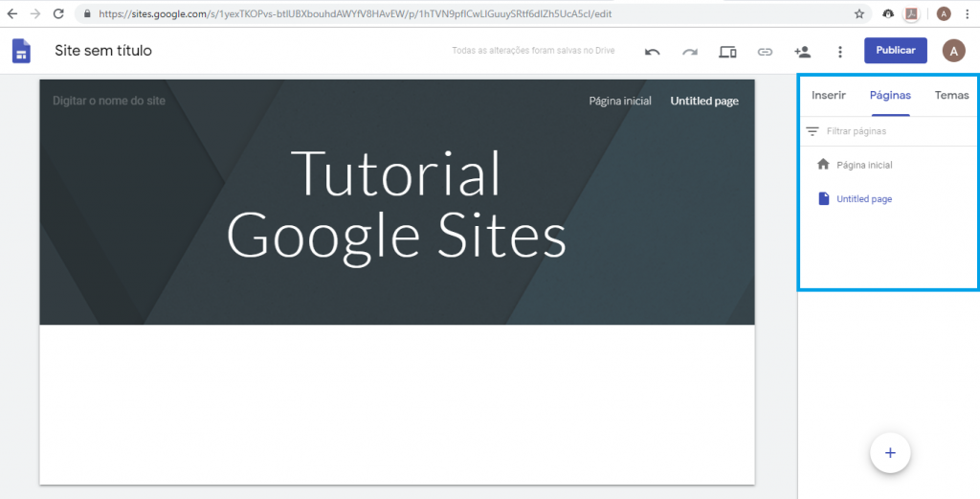The height and width of the screenshot is (499, 980).
Task: Undo the last change
Action: (652, 52)
